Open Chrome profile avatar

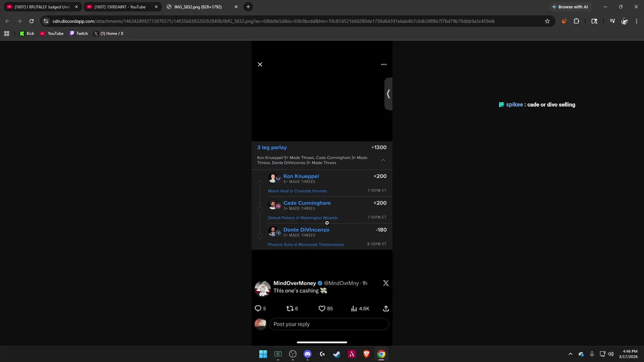[x=624, y=21]
